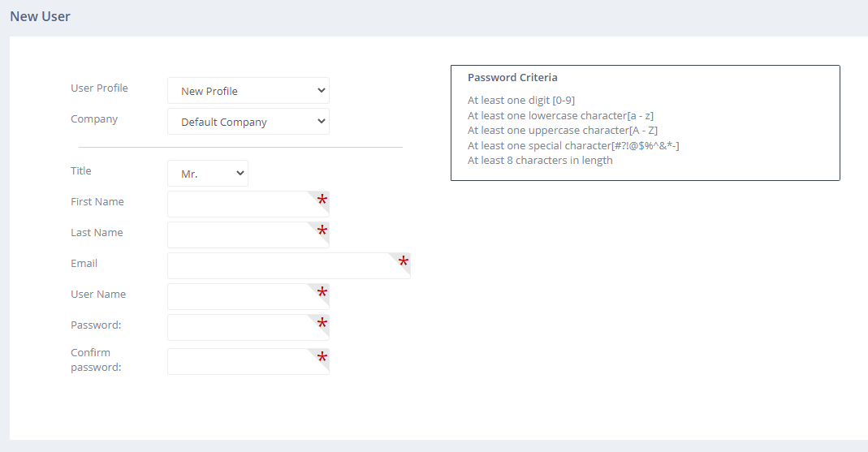Click the New User page title

coord(40,16)
